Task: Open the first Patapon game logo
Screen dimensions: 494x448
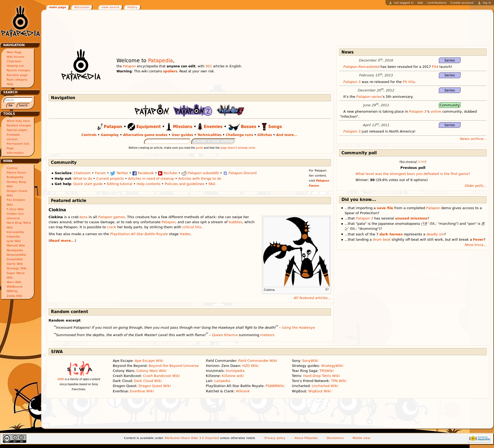Action: (x=151, y=111)
